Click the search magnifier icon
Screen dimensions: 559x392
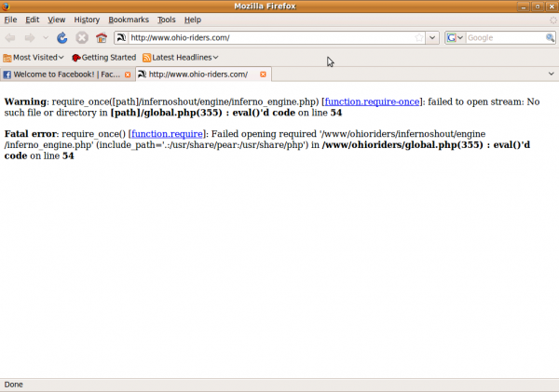pyautogui.click(x=549, y=38)
